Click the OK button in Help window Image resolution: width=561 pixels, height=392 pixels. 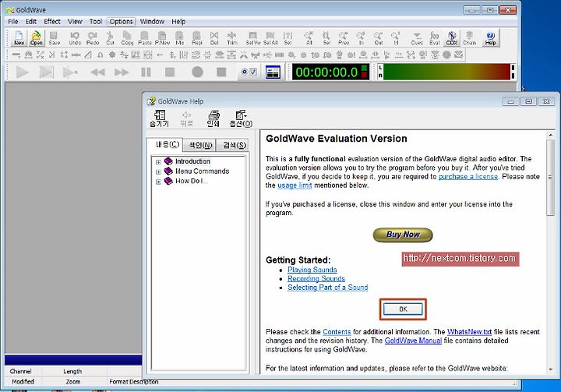pyautogui.click(x=403, y=309)
